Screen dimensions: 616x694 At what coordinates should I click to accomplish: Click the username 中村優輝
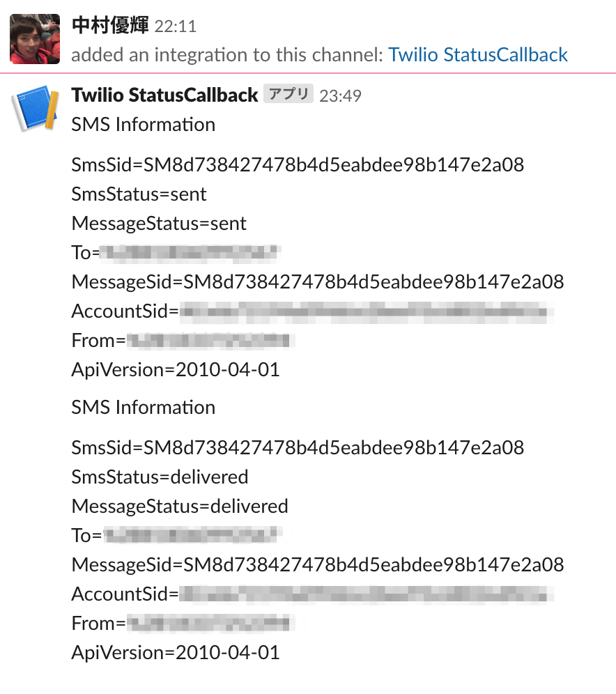point(111,26)
